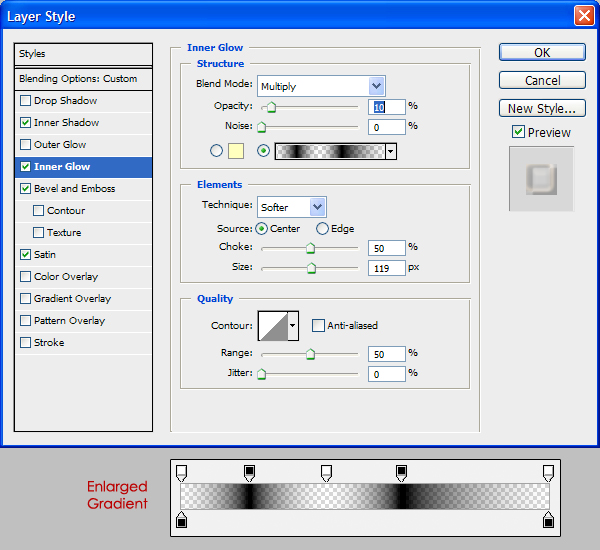Select the Styles list entry
The width and height of the screenshot is (600, 550).
point(83,54)
